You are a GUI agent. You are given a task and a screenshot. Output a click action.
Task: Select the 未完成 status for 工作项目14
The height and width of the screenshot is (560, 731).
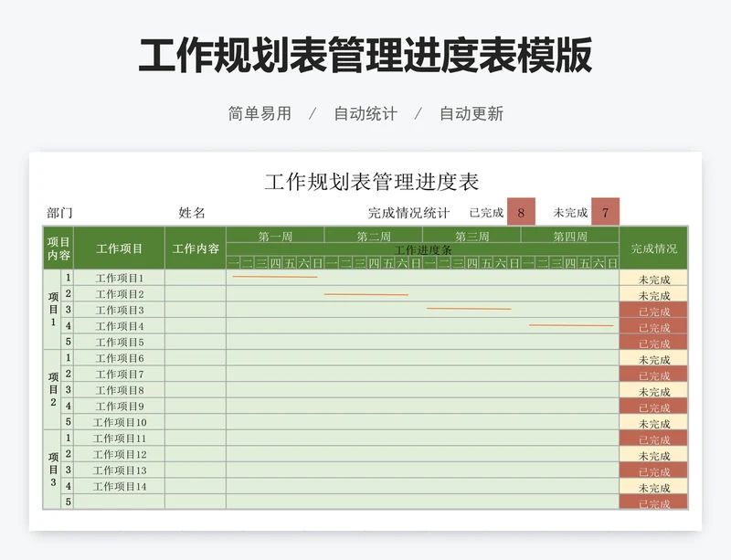click(x=653, y=487)
